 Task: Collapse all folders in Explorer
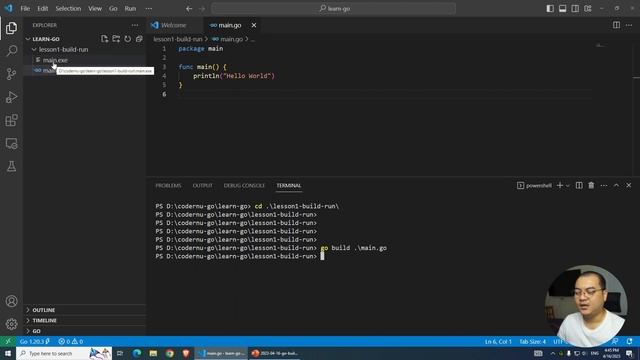point(139,39)
